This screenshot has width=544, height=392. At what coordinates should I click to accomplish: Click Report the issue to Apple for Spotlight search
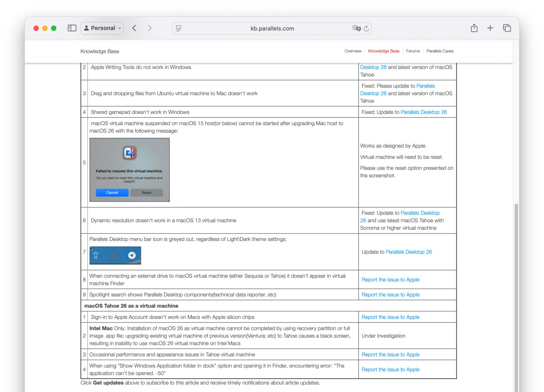pyautogui.click(x=391, y=294)
